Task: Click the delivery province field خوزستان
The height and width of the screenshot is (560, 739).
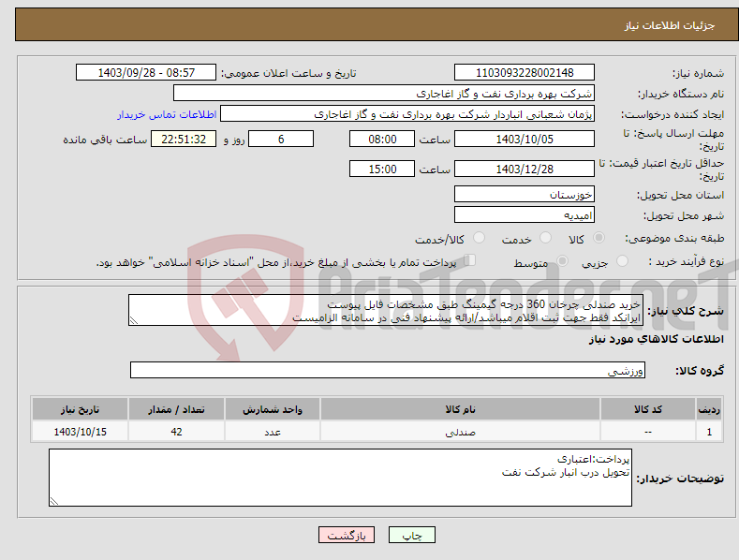Action: click(x=525, y=194)
